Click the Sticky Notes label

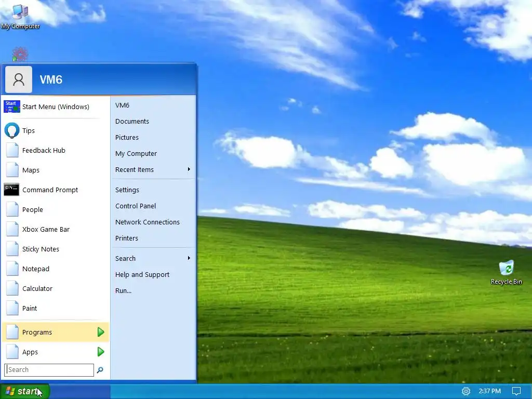[x=41, y=249]
